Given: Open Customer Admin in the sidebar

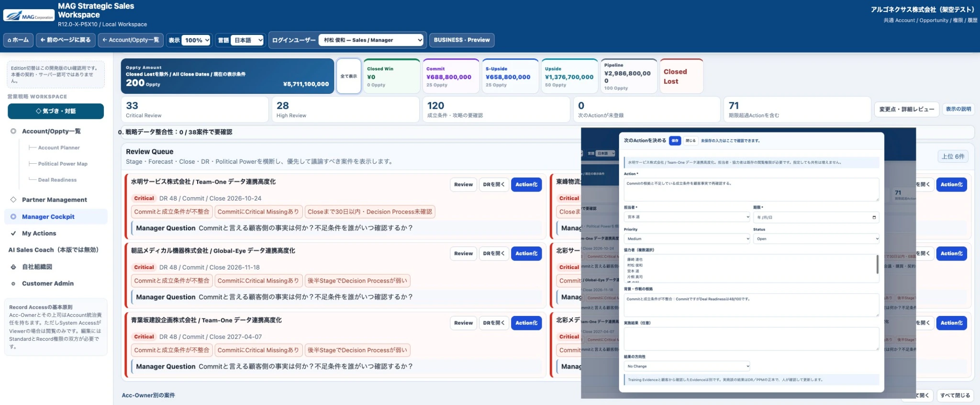Looking at the screenshot, I should (47, 283).
